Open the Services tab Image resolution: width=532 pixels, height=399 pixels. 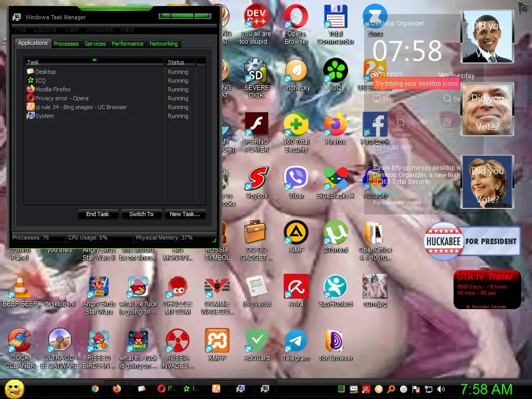pos(95,44)
